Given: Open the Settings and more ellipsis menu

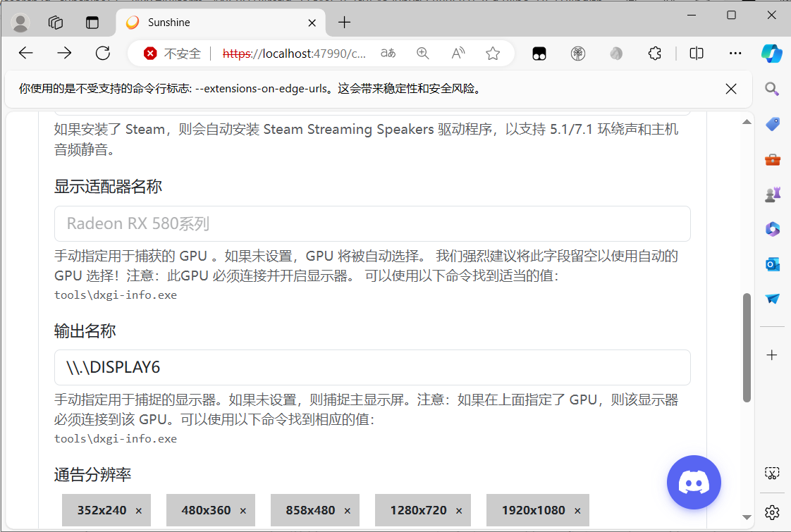Looking at the screenshot, I should [735, 53].
